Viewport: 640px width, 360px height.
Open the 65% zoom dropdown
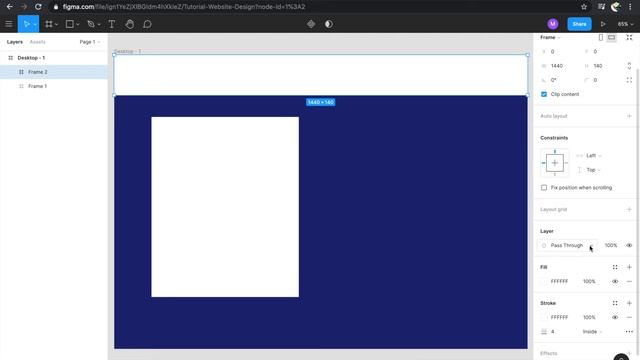point(625,24)
